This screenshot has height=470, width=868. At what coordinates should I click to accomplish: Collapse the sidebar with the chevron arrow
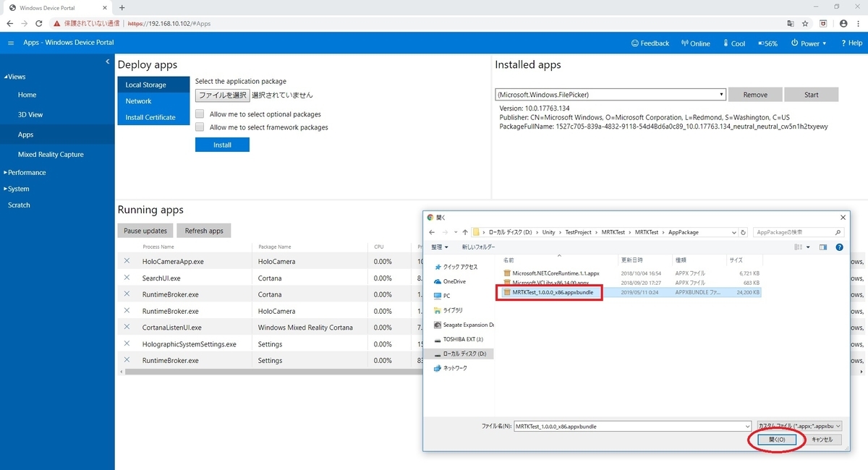[108, 61]
